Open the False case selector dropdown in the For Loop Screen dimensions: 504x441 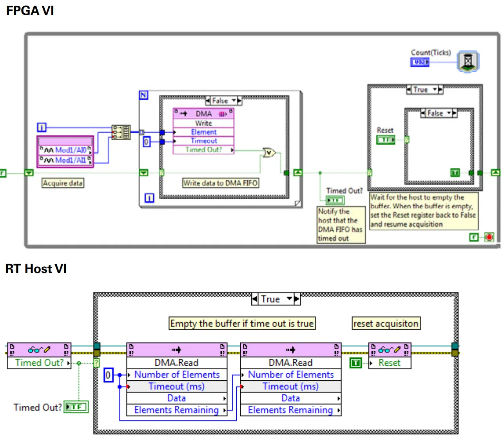234,101
